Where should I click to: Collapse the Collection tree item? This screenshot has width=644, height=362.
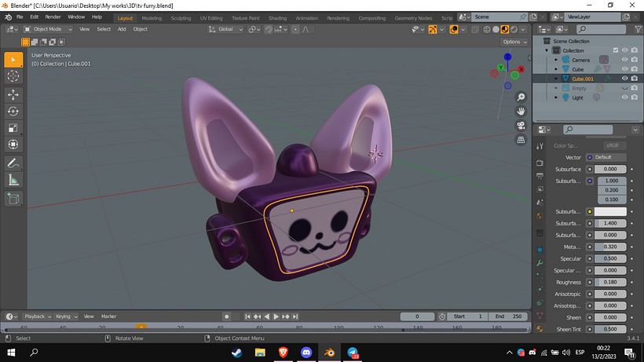(547, 50)
